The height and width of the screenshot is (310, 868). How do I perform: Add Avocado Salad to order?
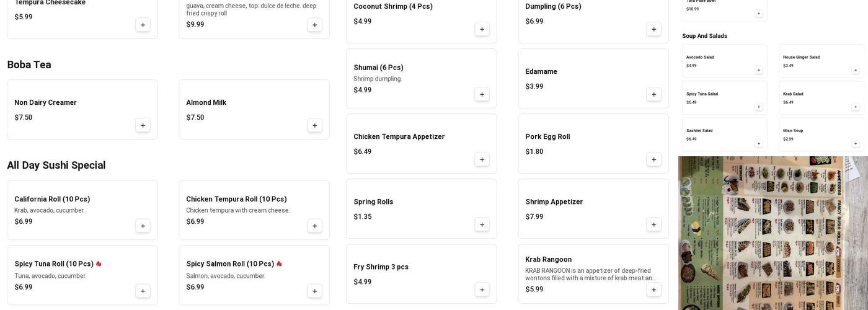(x=758, y=70)
